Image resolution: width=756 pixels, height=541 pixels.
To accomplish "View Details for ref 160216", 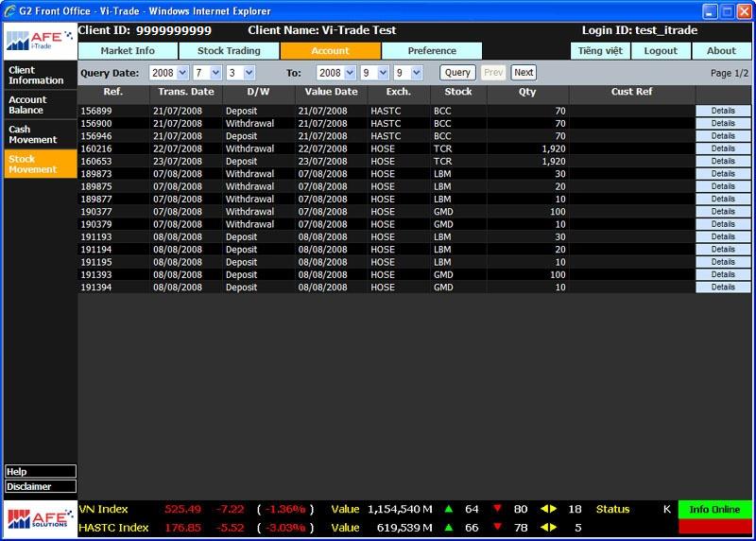I will pyautogui.click(x=723, y=148).
